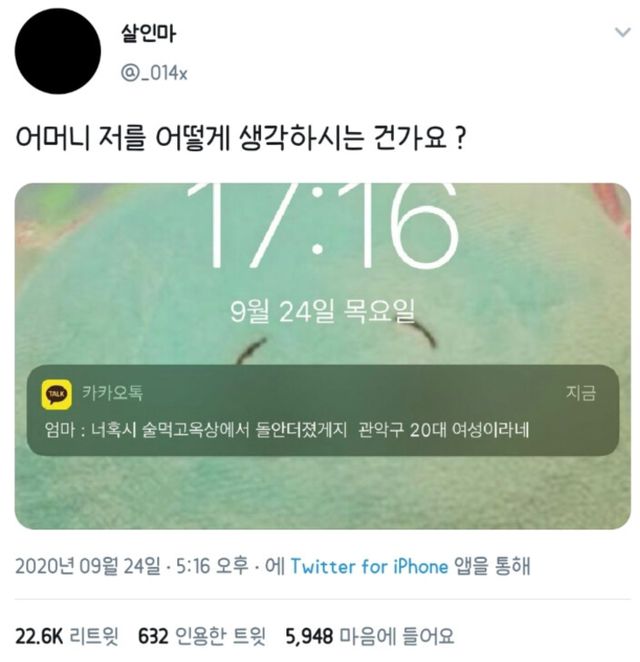Expand the tweet options chevron

[623, 32]
